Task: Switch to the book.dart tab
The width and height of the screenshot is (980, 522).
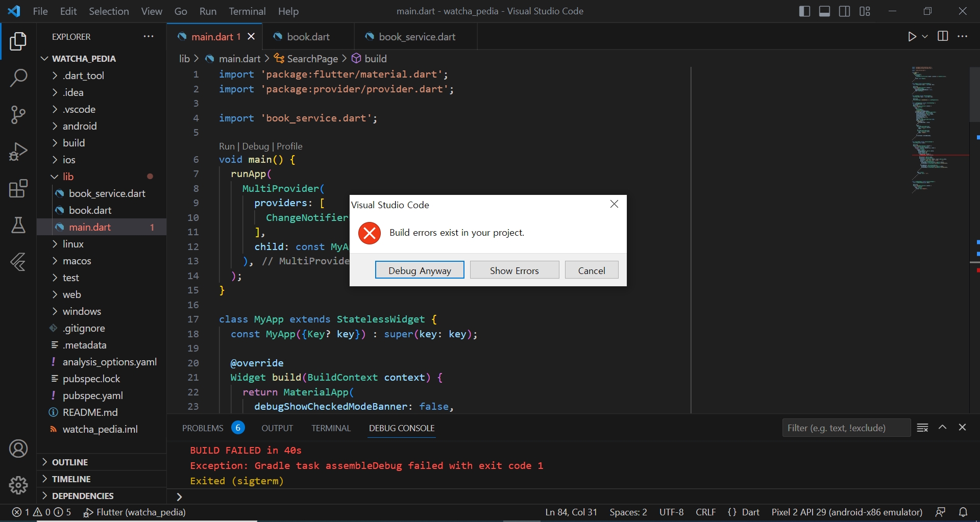Action: point(308,37)
